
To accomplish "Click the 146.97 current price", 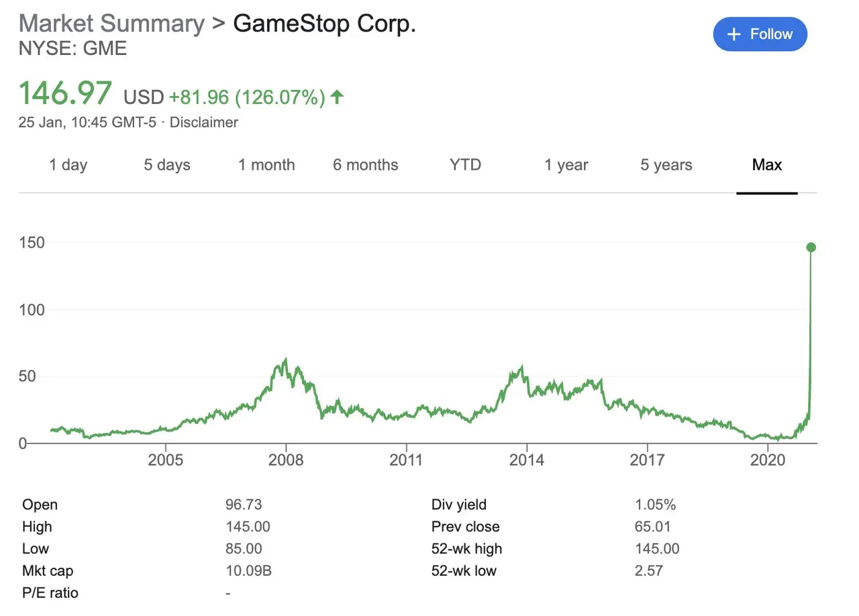I will (65, 93).
